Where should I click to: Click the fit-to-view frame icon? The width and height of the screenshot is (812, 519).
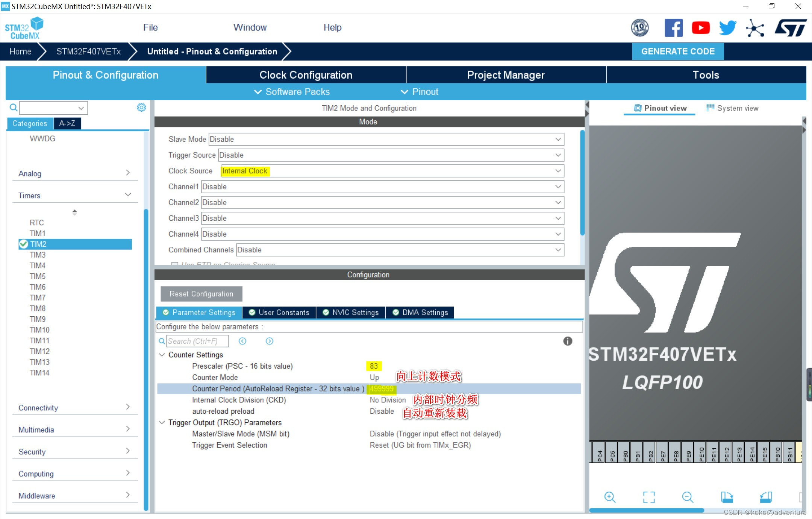point(649,497)
